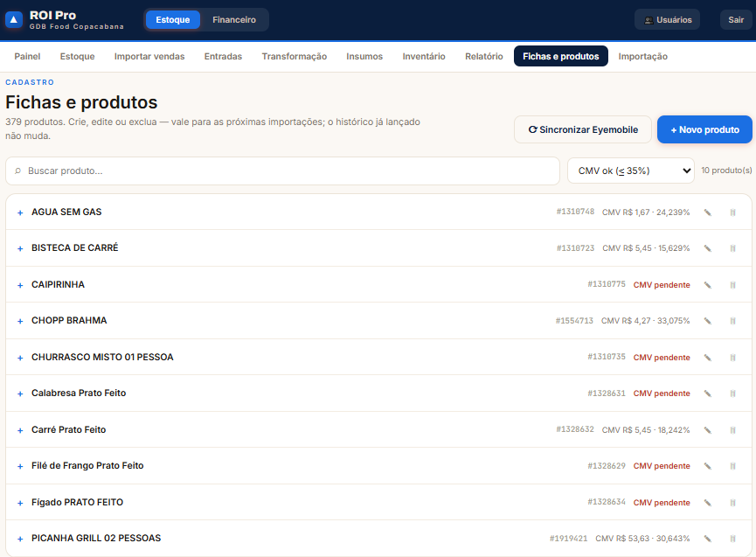
Task: Open the Inventário tab
Action: pos(424,57)
